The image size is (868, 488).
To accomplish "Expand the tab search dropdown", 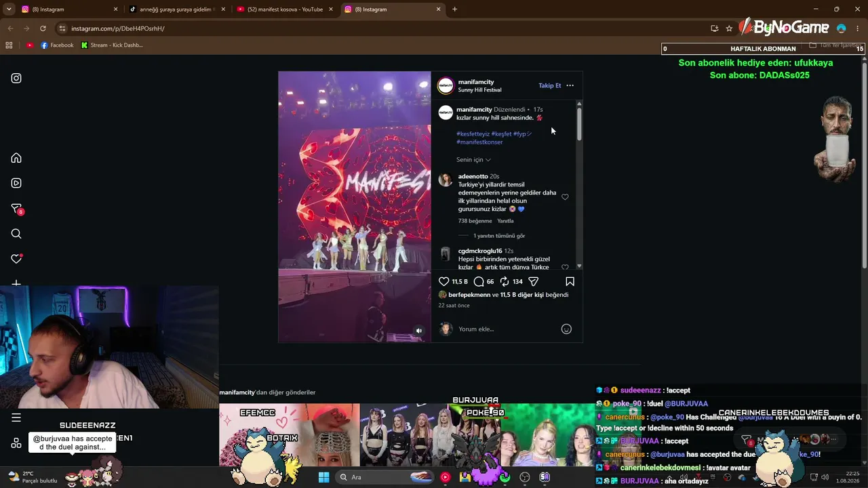I will click(9, 9).
